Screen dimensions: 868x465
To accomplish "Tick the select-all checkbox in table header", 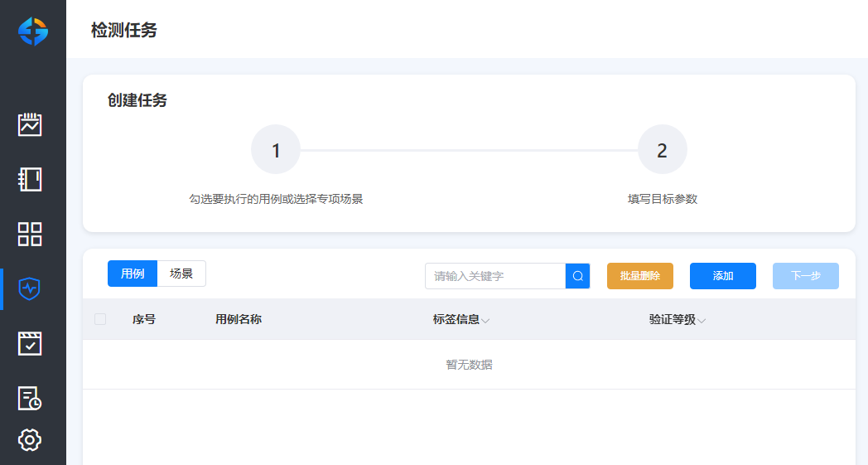I will [100, 319].
